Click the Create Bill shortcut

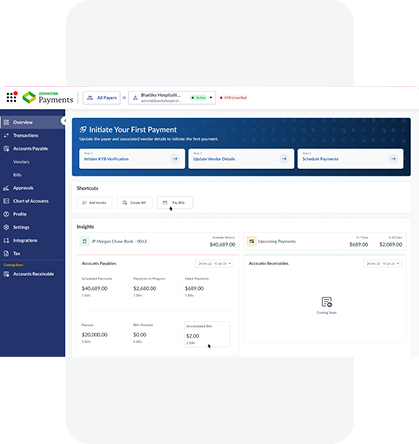pyautogui.click(x=135, y=202)
